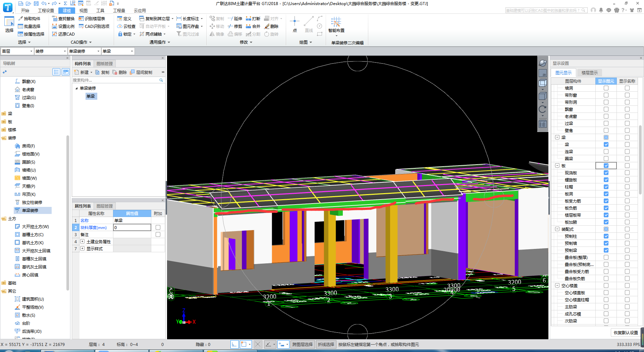The image size is (644, 352).
Task: Click 还原CAD restore tool
Action: 63,34
